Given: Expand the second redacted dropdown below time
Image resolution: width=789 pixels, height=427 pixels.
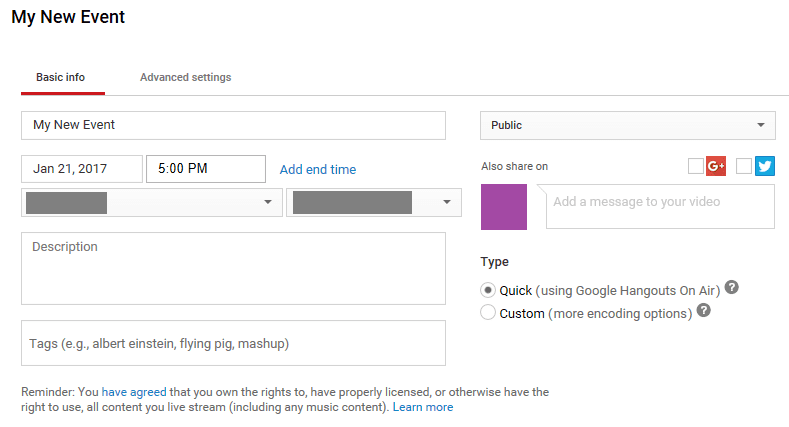Looking at the screenshot, I should pyautogui.click(x=374, y=202).
